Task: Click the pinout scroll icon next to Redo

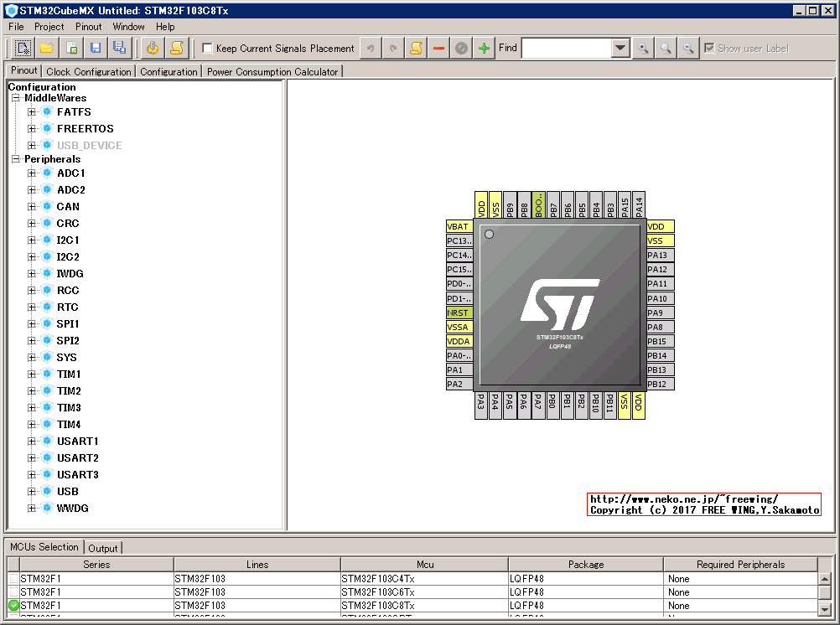Action: [x=416, y=49]
